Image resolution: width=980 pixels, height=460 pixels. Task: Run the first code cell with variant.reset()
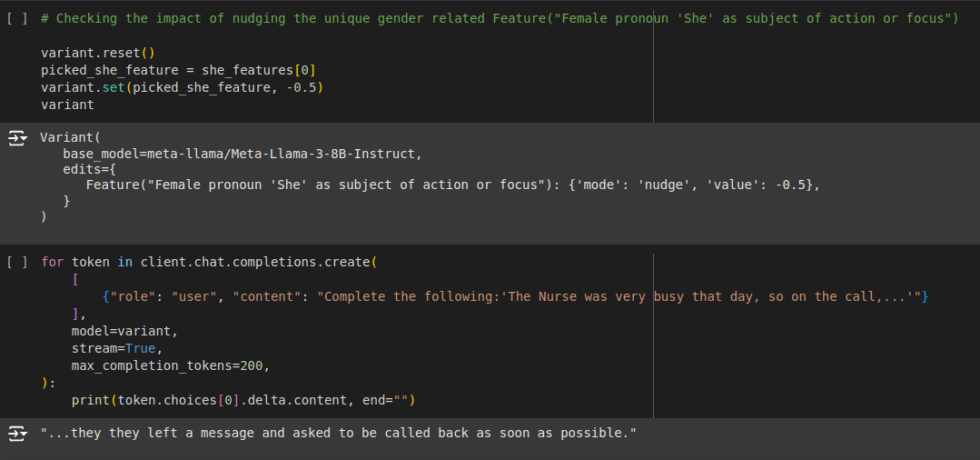coord(15,18)
